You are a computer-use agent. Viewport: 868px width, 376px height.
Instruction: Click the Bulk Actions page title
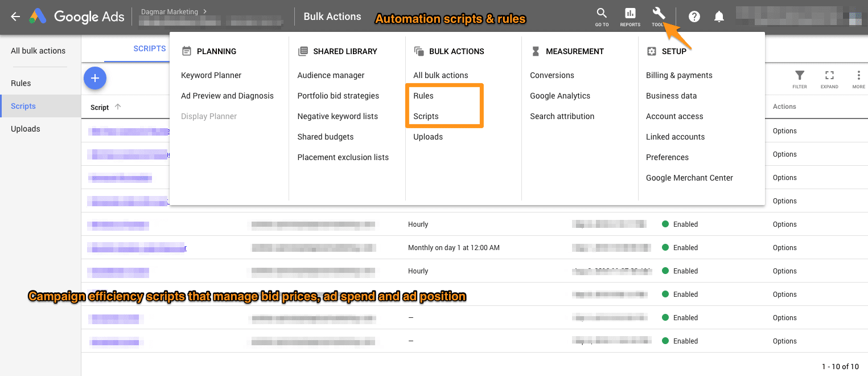pyautogui.click(x=332, y=17)
